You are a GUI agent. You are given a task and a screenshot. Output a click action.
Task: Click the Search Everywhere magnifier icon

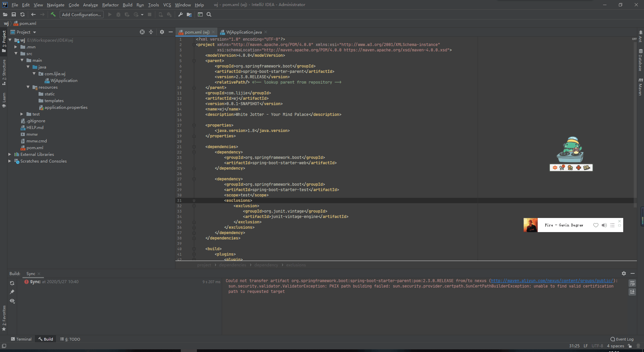[x=209, y=14]
